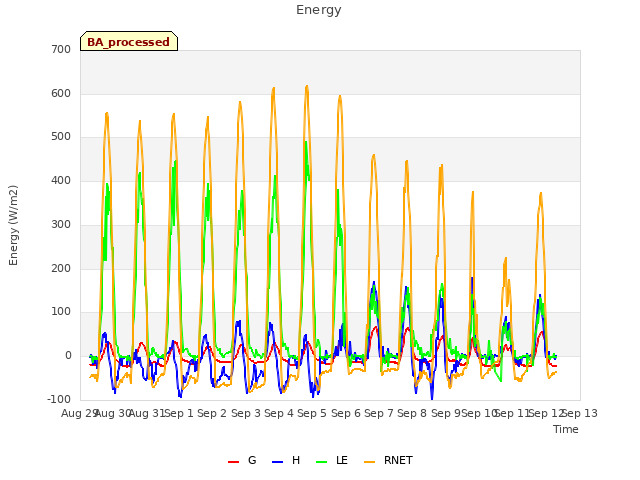The height and width of the screenshot is (480, 640).
Task: Click the Sep 8 x-axis date label
Action: [x=412, y=413]
